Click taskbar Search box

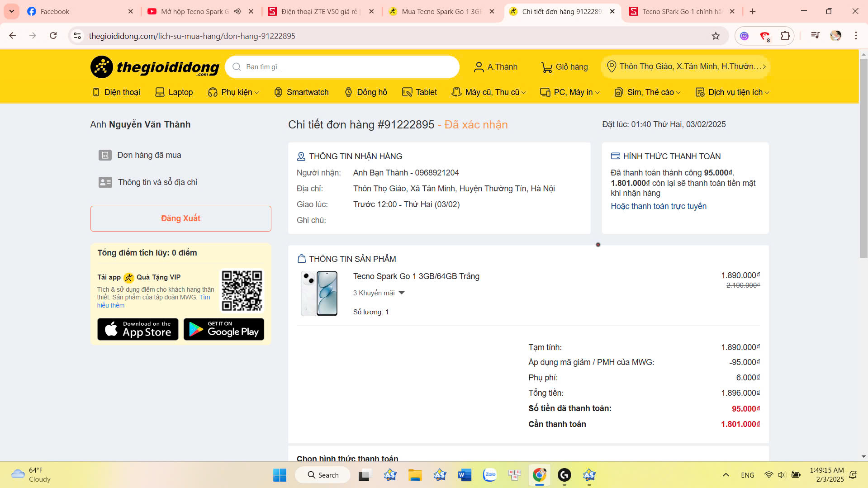tap(323, 475)
